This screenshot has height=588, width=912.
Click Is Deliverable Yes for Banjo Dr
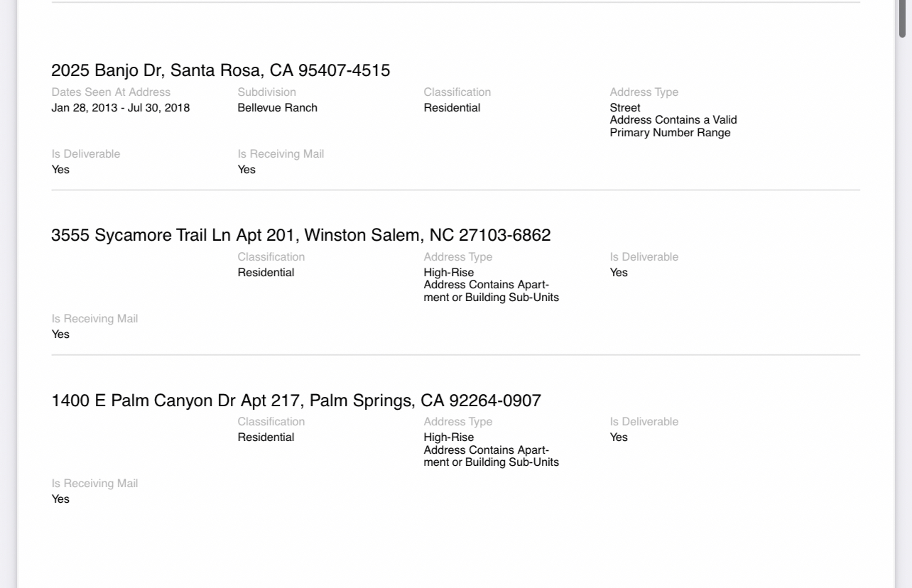[60, 170]
